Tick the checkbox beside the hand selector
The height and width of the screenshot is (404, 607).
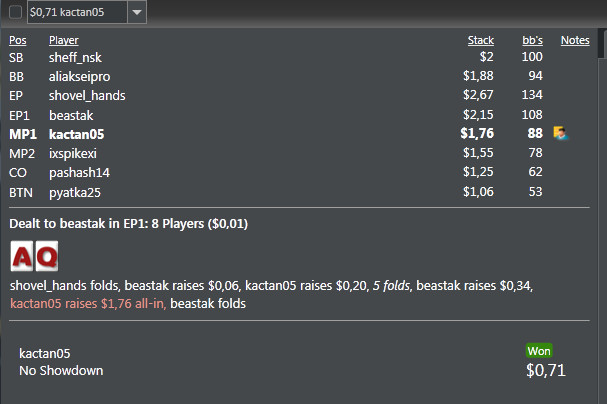point(15,12)
